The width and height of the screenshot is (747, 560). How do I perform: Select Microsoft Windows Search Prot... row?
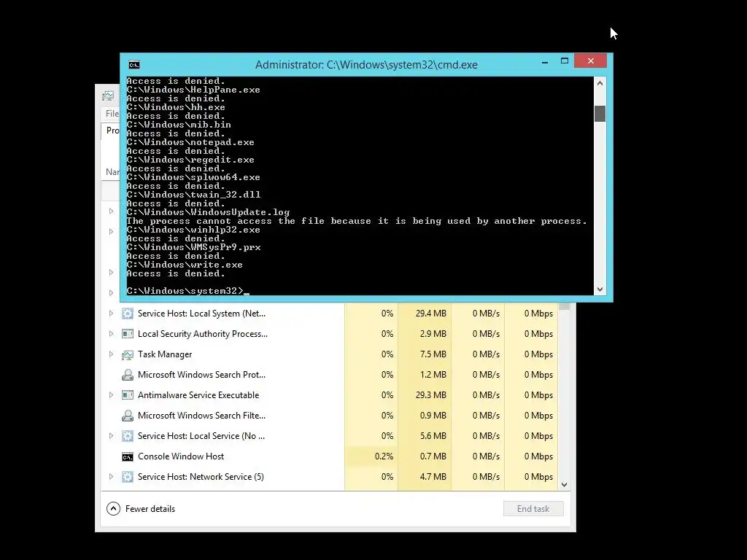click(x=329, y=375)
